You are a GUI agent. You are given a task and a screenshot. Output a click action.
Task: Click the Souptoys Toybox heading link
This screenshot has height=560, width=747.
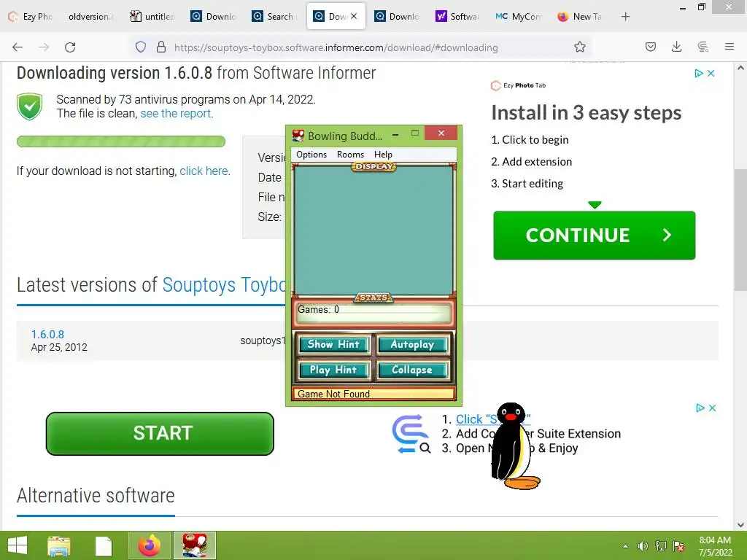click(x=224, y=285)
